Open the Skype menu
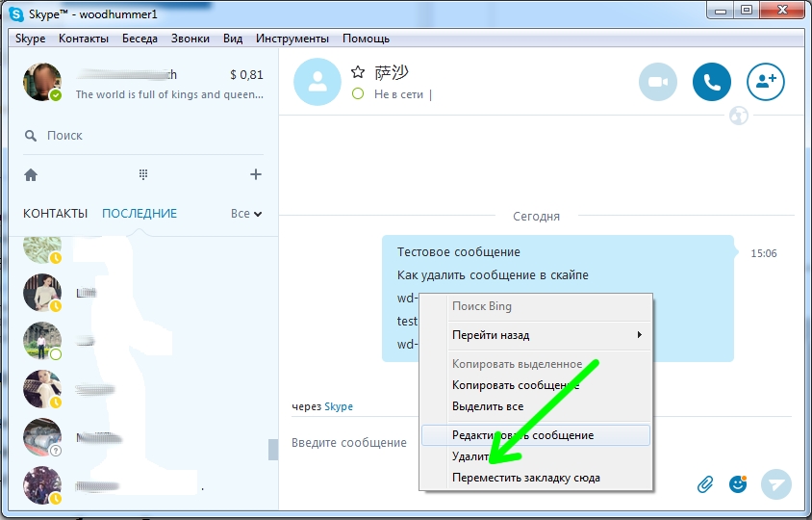 pos(30,39)
